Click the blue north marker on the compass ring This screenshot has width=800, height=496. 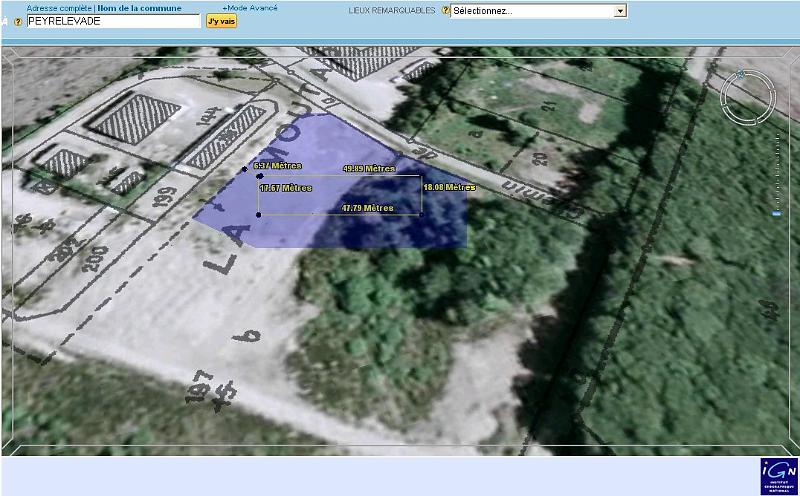coord(740,75)
